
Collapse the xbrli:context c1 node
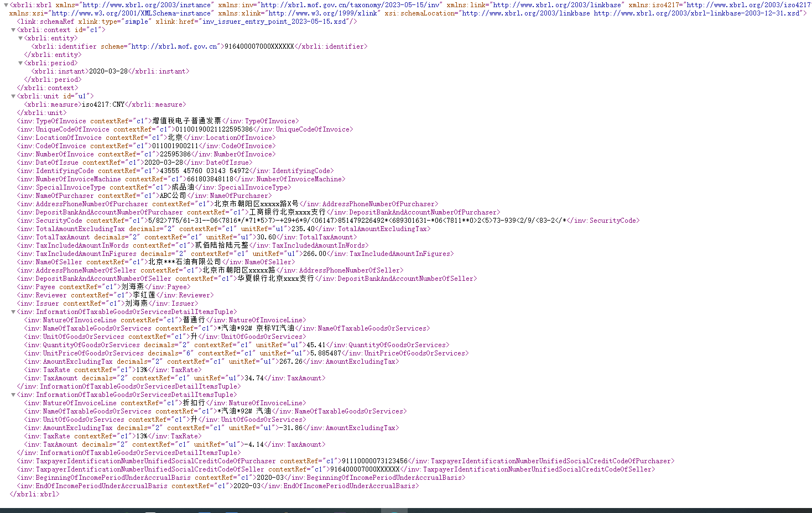pos(13,30)
